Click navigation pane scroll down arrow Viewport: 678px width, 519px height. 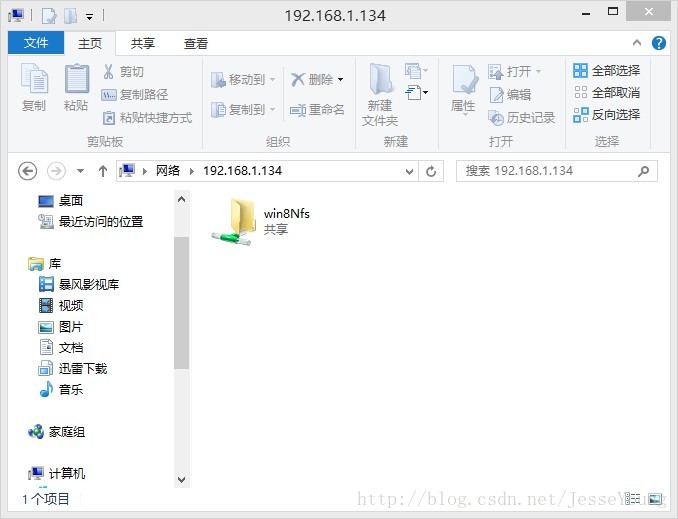[x=182, y=480]
